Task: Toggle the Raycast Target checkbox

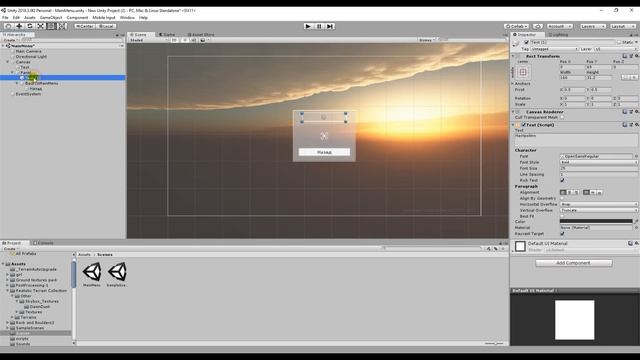Action: point(562,234)
